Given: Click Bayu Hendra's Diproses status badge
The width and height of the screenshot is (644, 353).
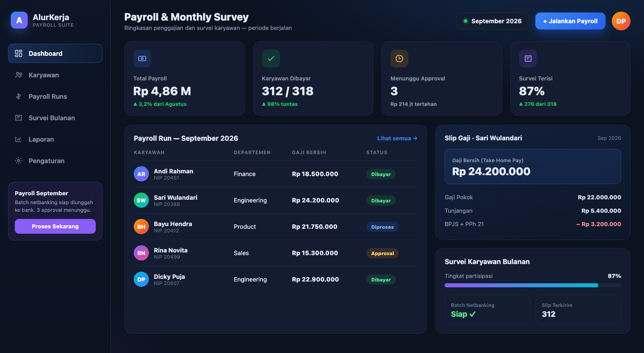Looking at the screenshot, I should [x=382, y=227].
